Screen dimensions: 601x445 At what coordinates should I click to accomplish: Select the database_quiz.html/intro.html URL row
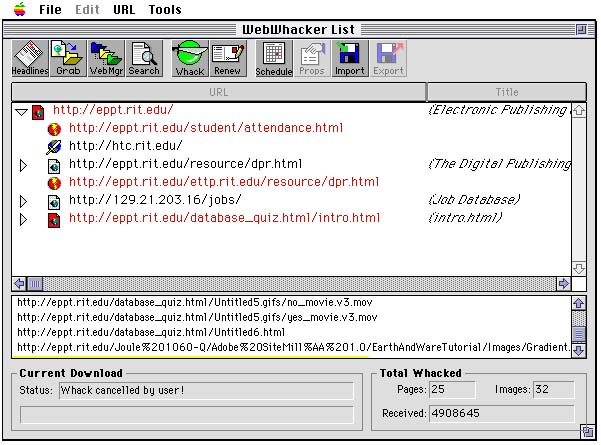click(224, 218)
